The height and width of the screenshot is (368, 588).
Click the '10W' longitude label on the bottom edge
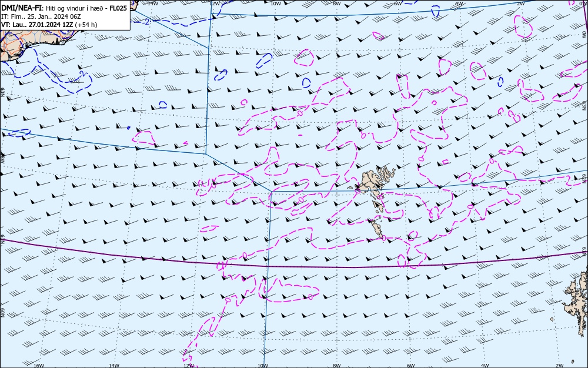click(x=263, y=366)
